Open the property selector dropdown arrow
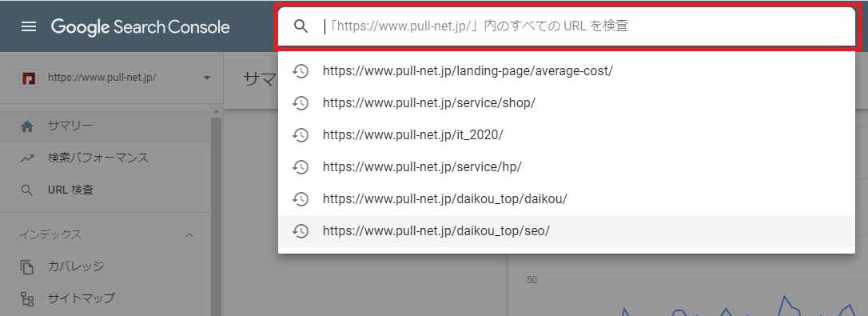Image resolution: width=868 pixels, height=316 pixels. [207, 78]
